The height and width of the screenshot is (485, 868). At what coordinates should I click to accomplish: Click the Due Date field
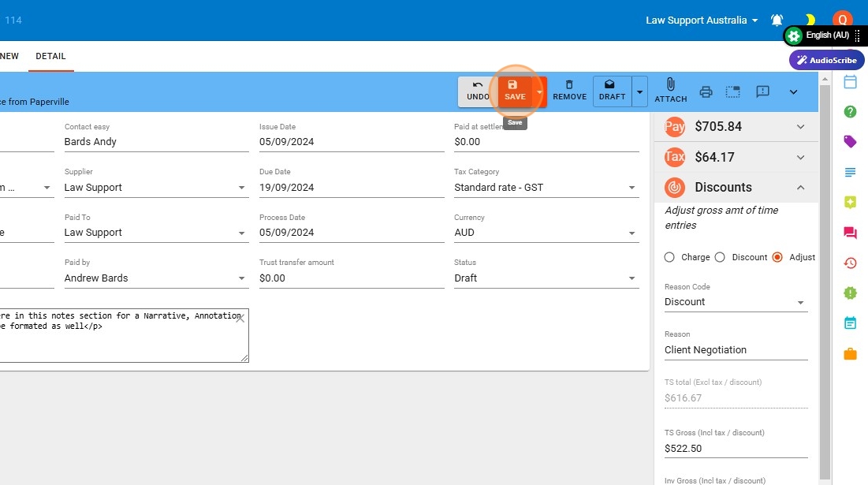click(351, 188)
